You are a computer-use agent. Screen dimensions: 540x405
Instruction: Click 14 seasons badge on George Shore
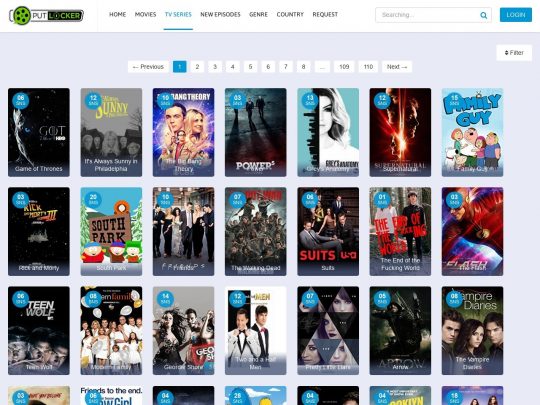pyautogui.click(x=165, y=299)
